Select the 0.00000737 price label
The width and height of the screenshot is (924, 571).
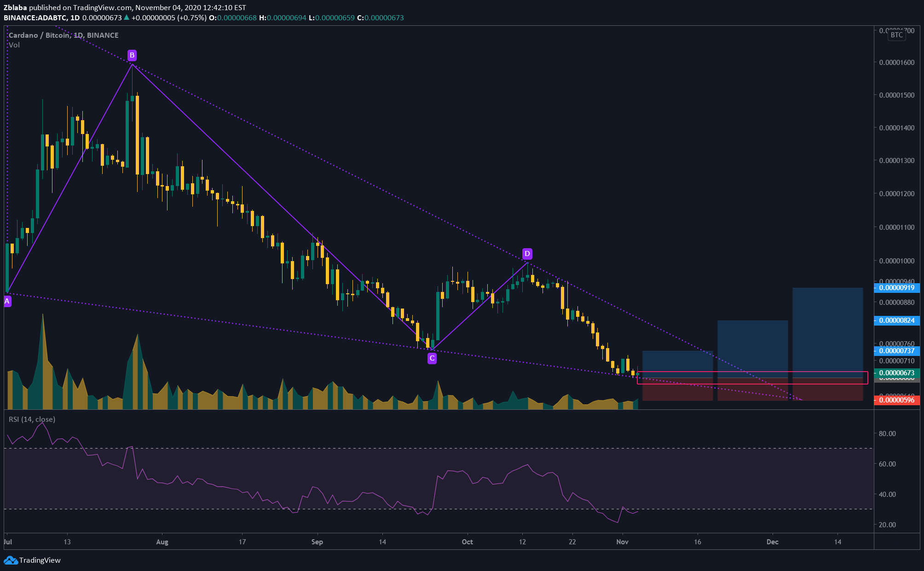896,351
